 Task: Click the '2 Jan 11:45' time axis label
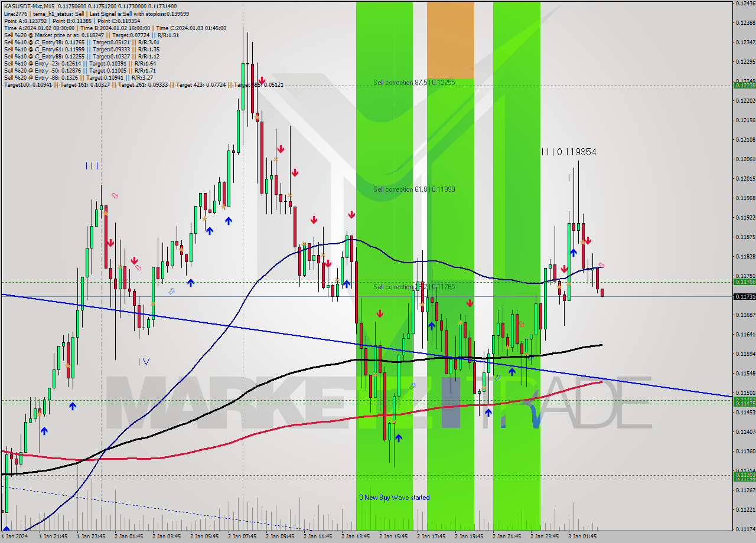point(318,537)
